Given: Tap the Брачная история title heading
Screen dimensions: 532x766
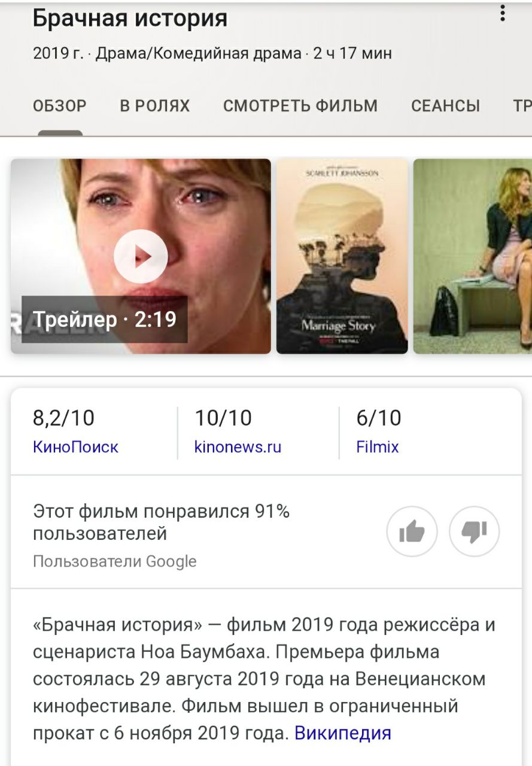Looking at the screenshot, I should tap(130, 19).
